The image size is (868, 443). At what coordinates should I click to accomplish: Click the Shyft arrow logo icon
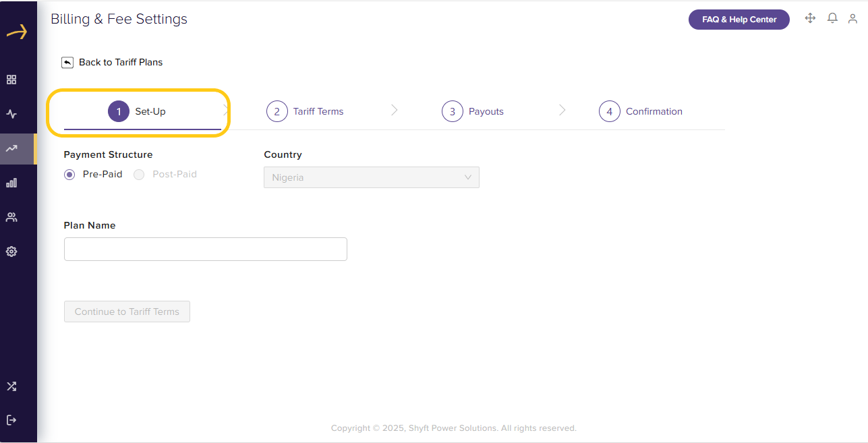tap(17, 32)
